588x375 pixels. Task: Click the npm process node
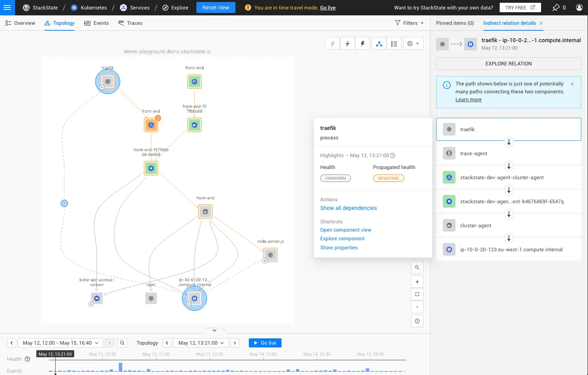(x=151, y=298)
